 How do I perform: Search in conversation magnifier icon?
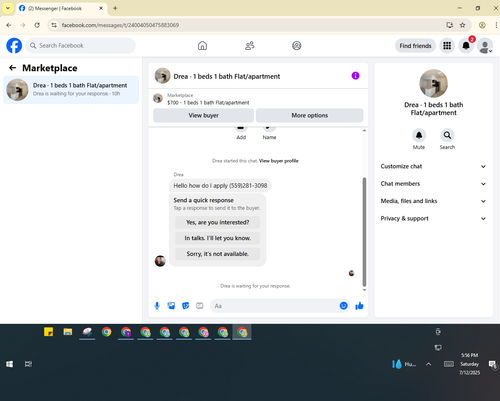(x=447, y=135)
